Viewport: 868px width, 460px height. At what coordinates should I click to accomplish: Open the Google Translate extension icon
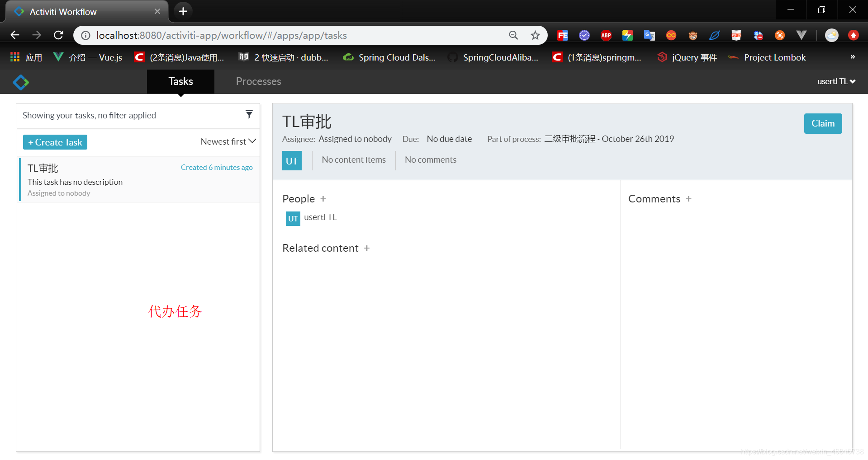click(x=649, y=35)
